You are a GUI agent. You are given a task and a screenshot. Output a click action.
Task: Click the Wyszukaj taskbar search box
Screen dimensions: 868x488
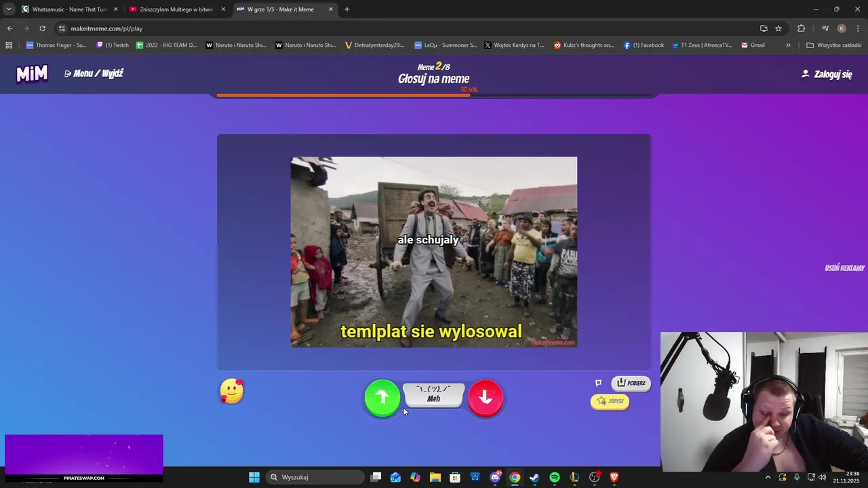click(315, 477)
